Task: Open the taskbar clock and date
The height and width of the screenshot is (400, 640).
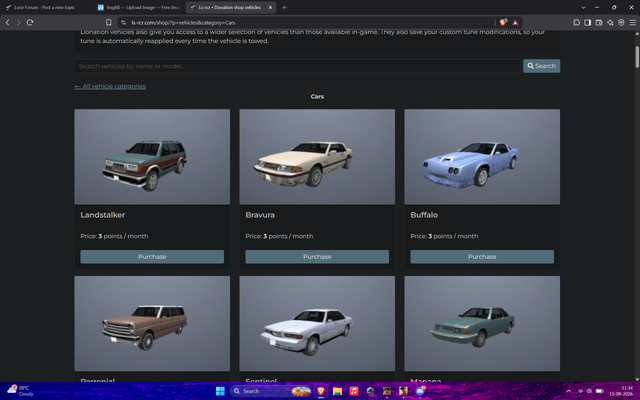Action: tap(621, 391)
